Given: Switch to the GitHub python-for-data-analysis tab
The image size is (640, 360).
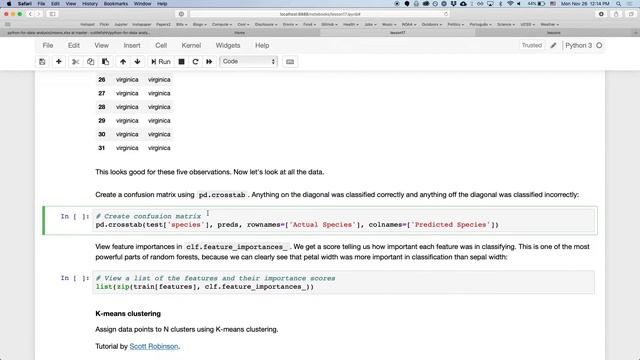Looking at the screenshot, I should (x=80, y=33).
